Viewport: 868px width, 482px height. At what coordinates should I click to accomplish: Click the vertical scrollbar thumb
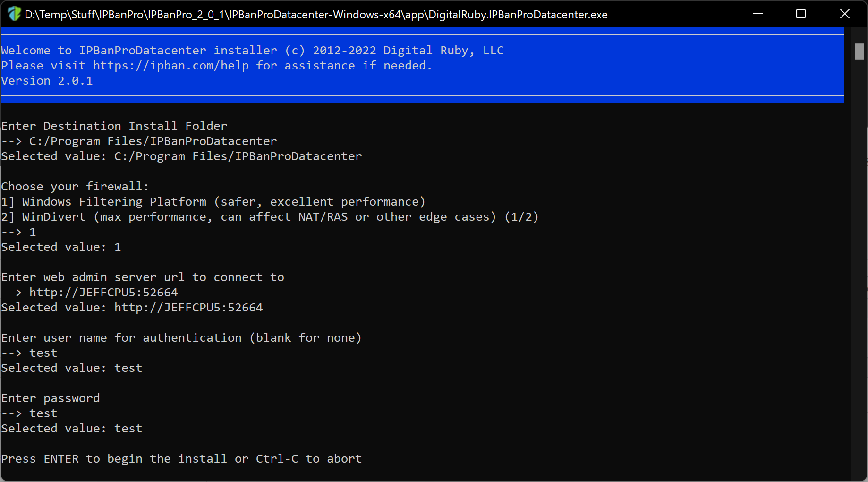(x=859, y=52)
